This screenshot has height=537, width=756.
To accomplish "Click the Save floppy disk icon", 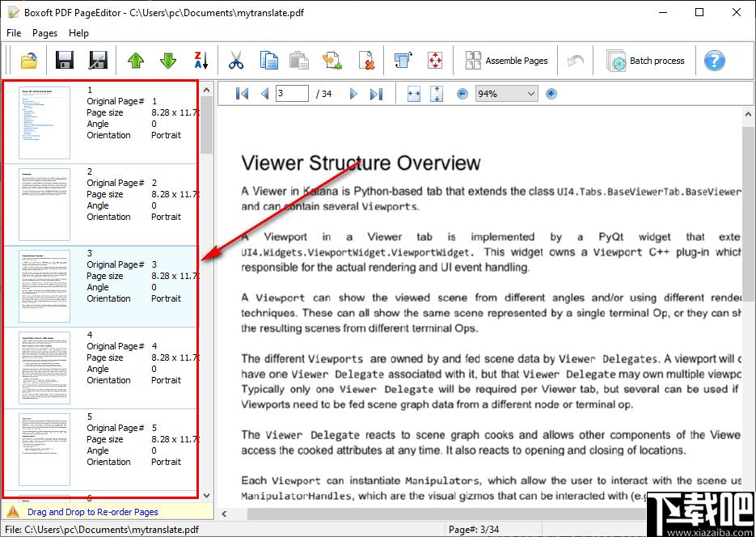I will [x=65, y=61].
